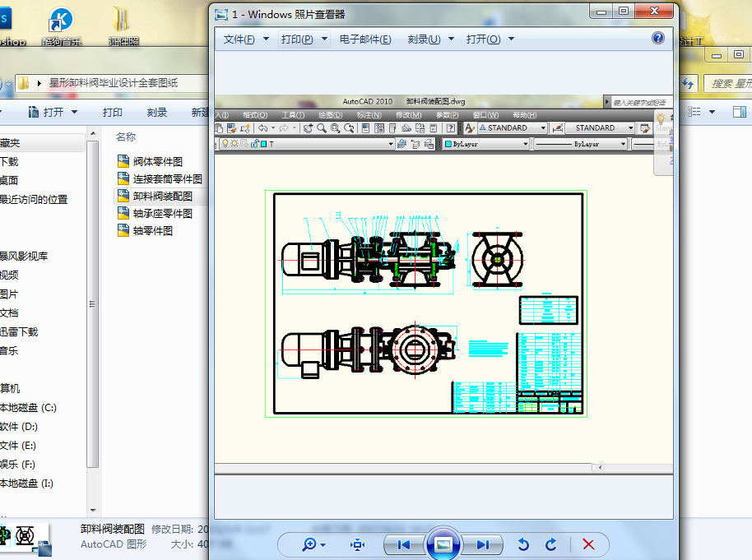Delete the photo with the red X
752x560 pixels.
(588, 544)
